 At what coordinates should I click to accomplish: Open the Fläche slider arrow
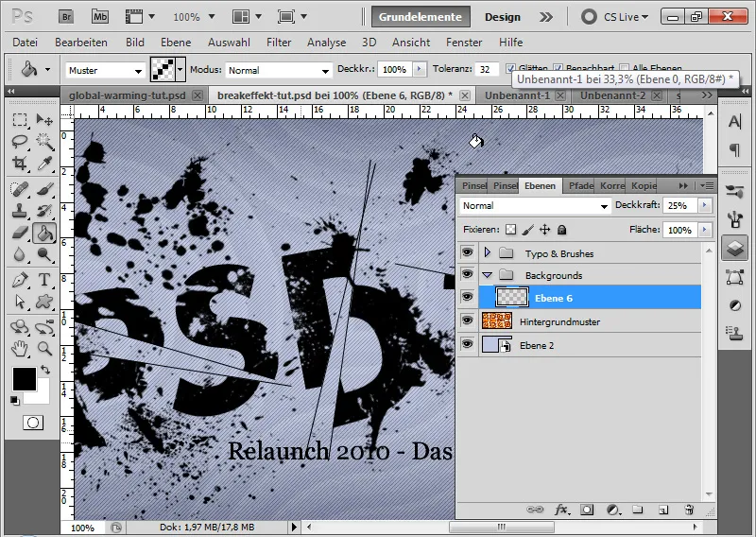[705, 230]
